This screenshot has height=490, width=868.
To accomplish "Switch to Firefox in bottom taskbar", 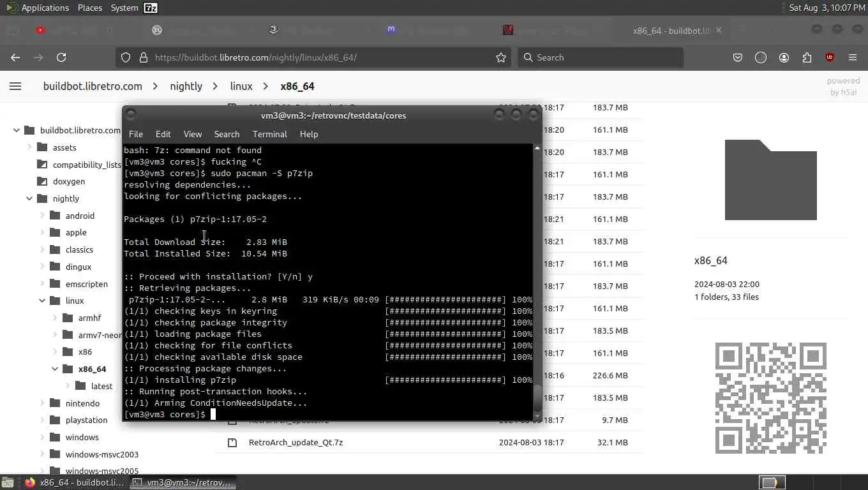I will click(74, 482).
